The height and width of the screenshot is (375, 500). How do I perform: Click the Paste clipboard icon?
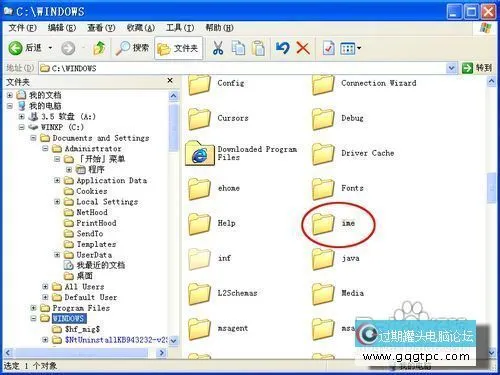pyautogui.click(x=258, y=48)
